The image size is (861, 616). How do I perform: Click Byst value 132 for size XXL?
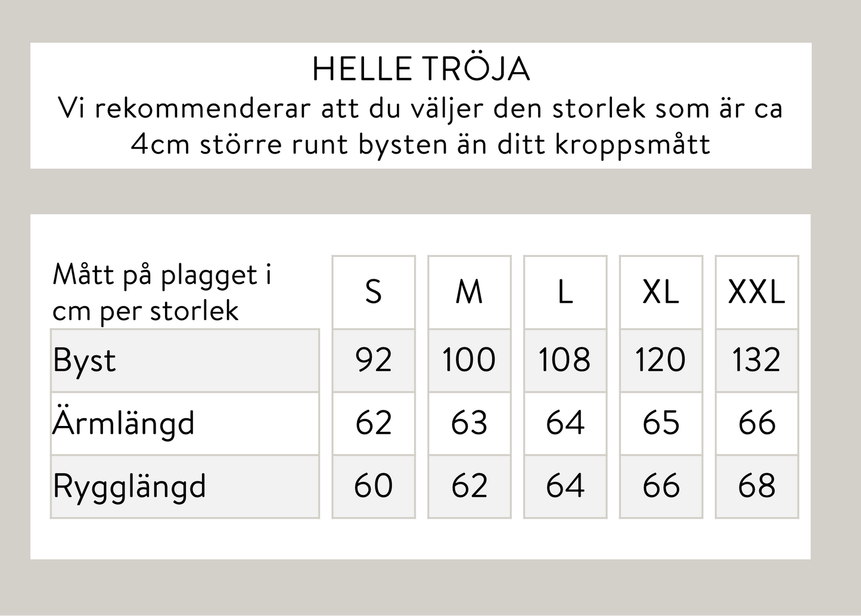tap(757, 360)
